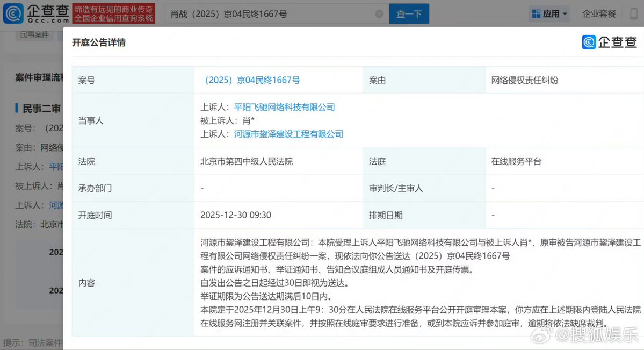Screen dimensions: 644x350
Task: Click the 被上诉人: 肖* party line
Action: pos(228,121)
